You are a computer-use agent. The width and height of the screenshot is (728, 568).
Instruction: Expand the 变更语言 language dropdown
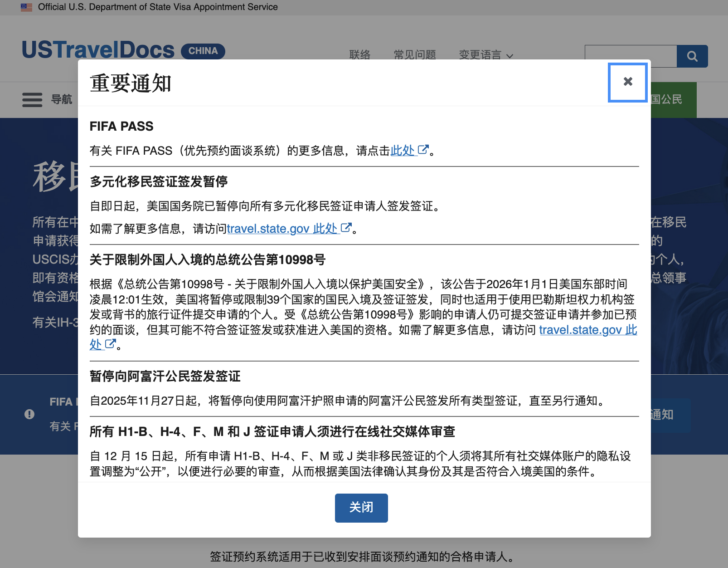(485, 55)
